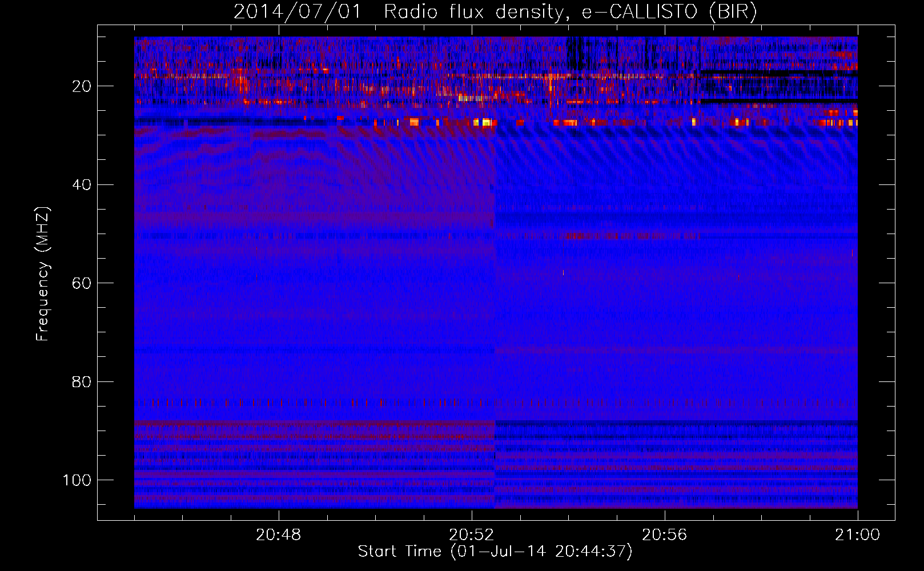
Task: Select the 21:00 time axis label
Action: [857, 535]
